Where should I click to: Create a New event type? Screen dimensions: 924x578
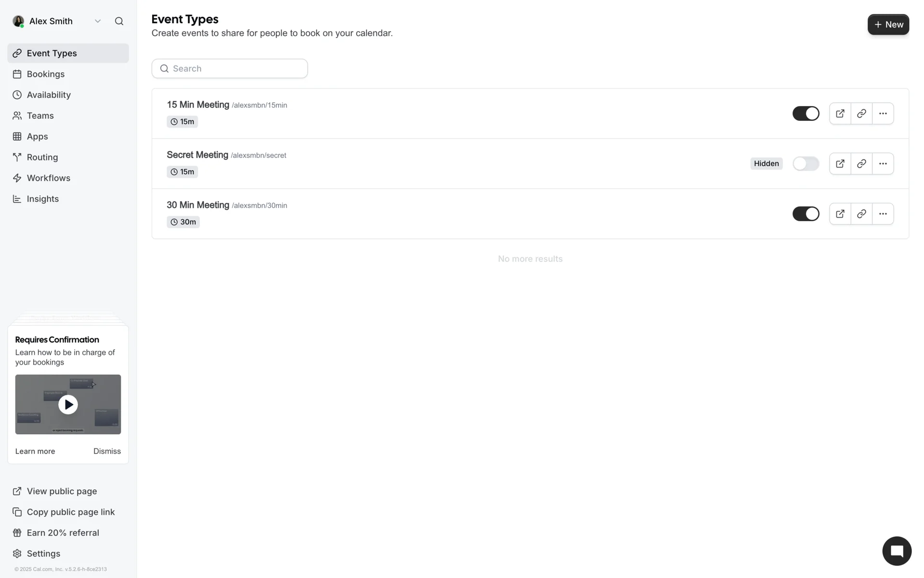(x=888, y=25)
